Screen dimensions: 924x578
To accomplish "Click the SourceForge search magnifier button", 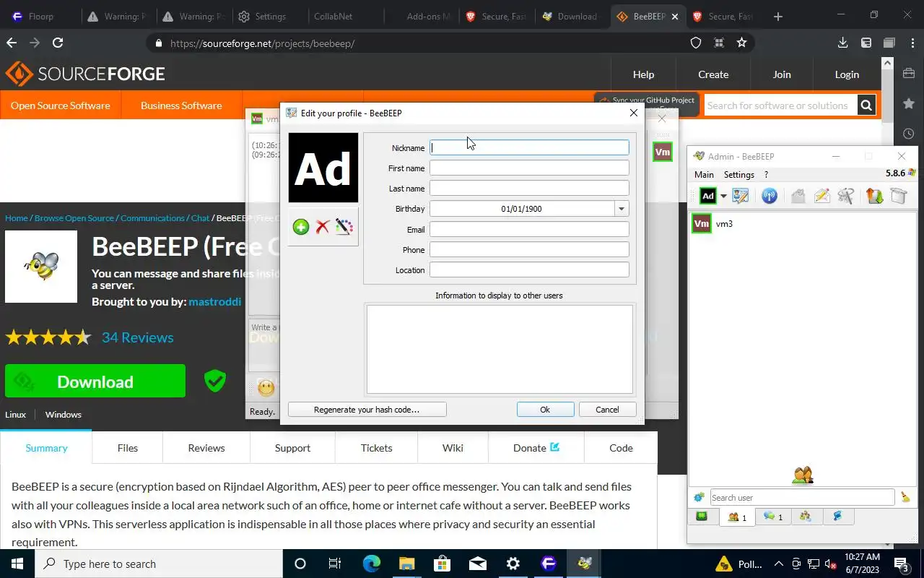I will tap(866, 105).
